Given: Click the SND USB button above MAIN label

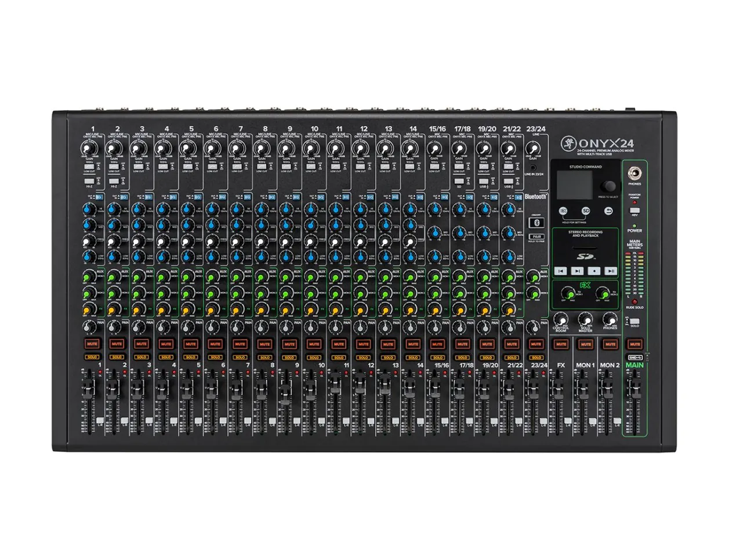Looking at the screenshot, I should [635, 358].
